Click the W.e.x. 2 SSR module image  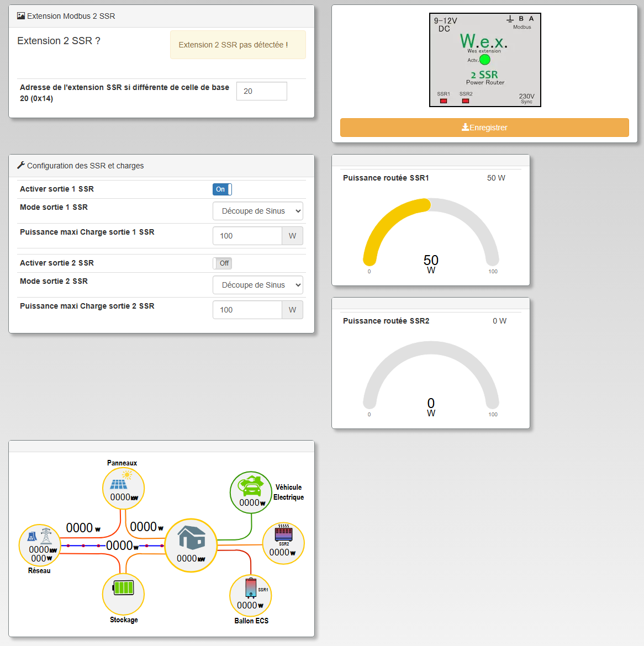pyautogui.click(x=485, y=60)
